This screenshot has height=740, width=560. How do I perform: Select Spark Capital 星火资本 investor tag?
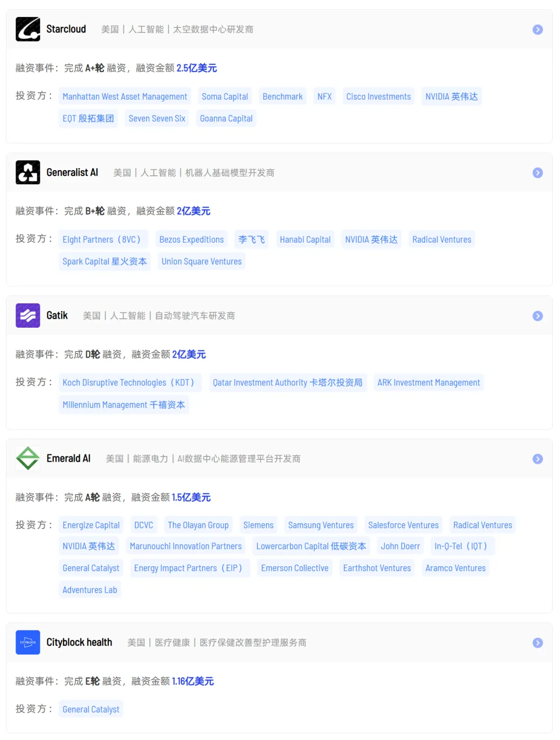pyautogui.click(x=105, y=261)
